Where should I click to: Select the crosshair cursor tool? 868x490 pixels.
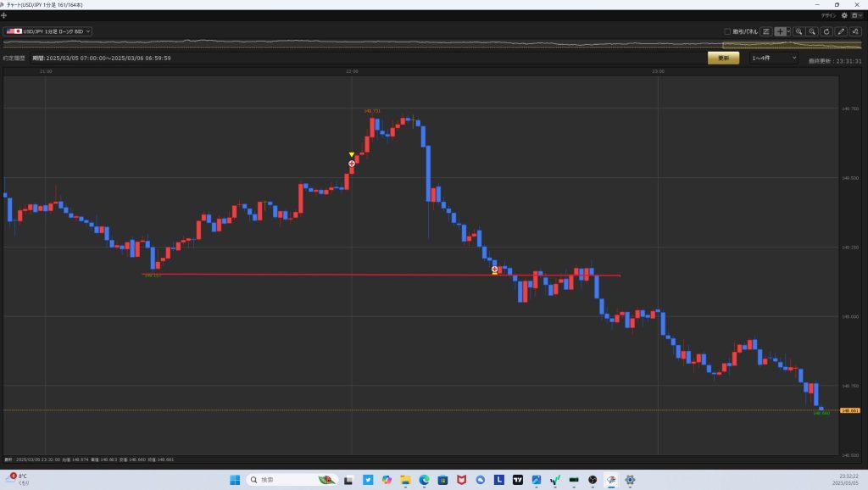coord(779,31)
